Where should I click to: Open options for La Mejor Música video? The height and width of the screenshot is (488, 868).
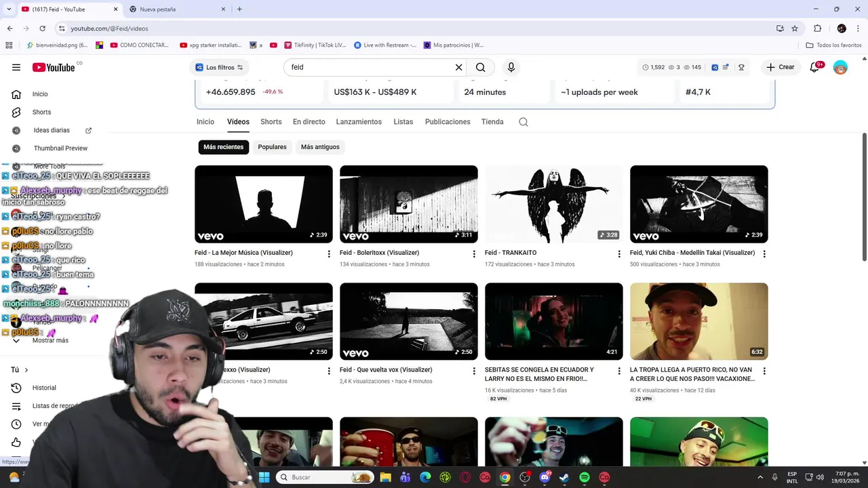tap(329, 253)
